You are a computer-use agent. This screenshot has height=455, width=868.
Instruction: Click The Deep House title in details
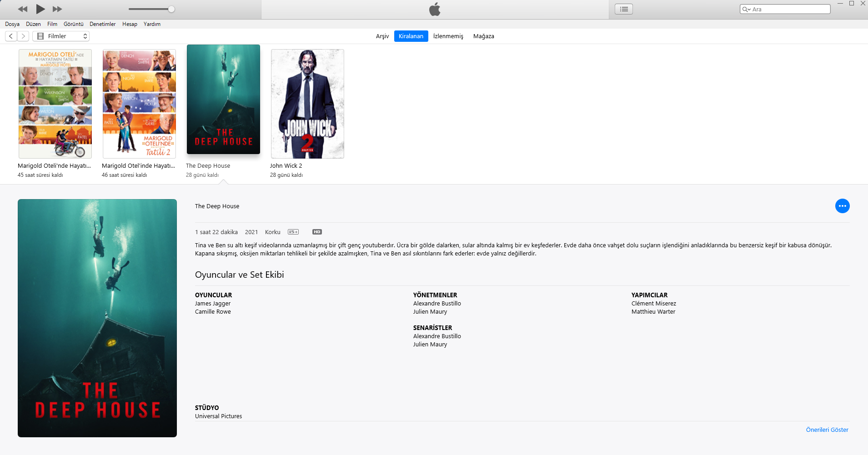217,206
